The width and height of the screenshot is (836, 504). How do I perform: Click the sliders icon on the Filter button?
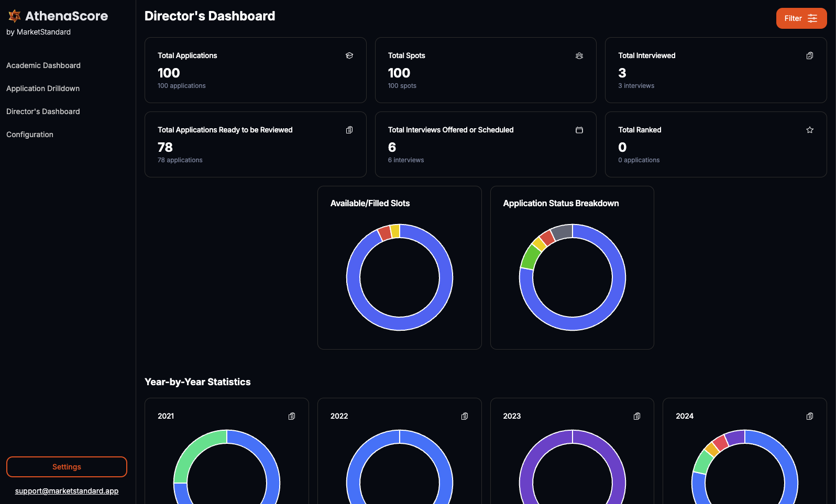point(812,18)
